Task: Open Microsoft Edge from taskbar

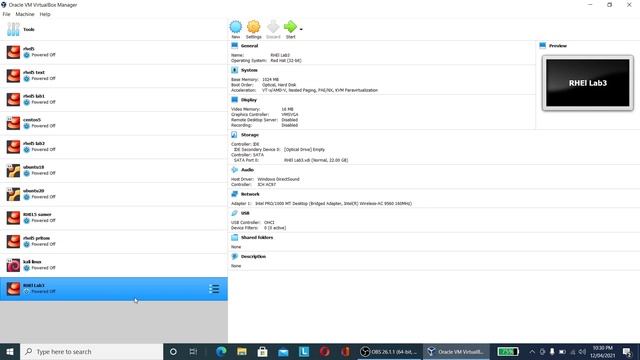Action: point(221,351)
